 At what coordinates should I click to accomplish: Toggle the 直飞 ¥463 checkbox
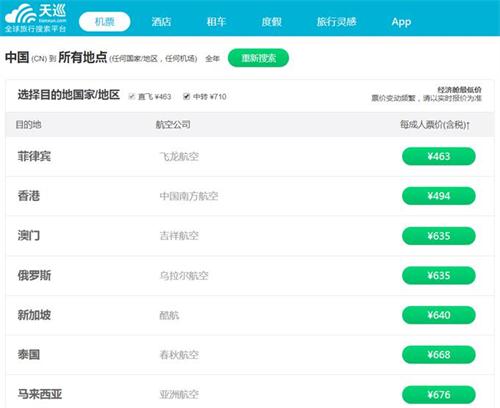132,96
